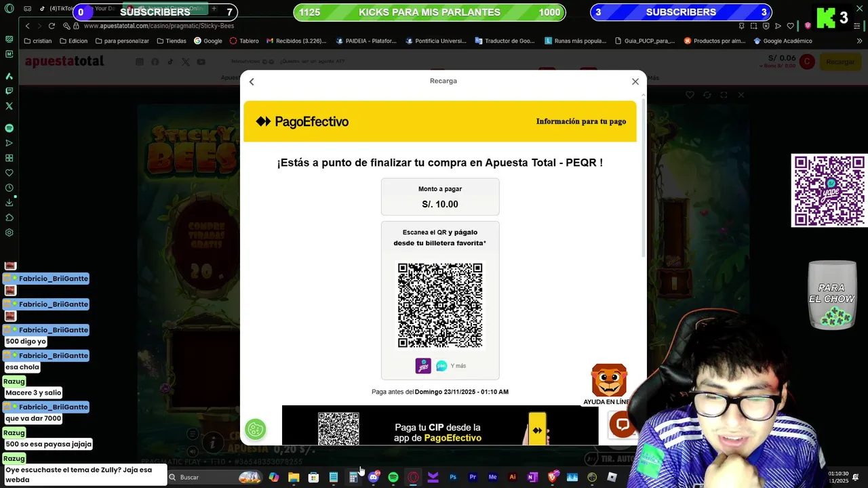Screen dimensions: 868x488
Task: Open the 'Edicion' bookmarks folder
Action: [73, 41]
